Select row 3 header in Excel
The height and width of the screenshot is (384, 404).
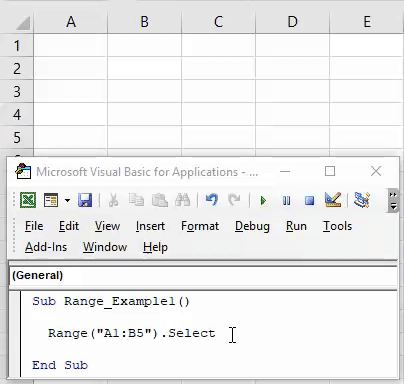tap(17, 91)
